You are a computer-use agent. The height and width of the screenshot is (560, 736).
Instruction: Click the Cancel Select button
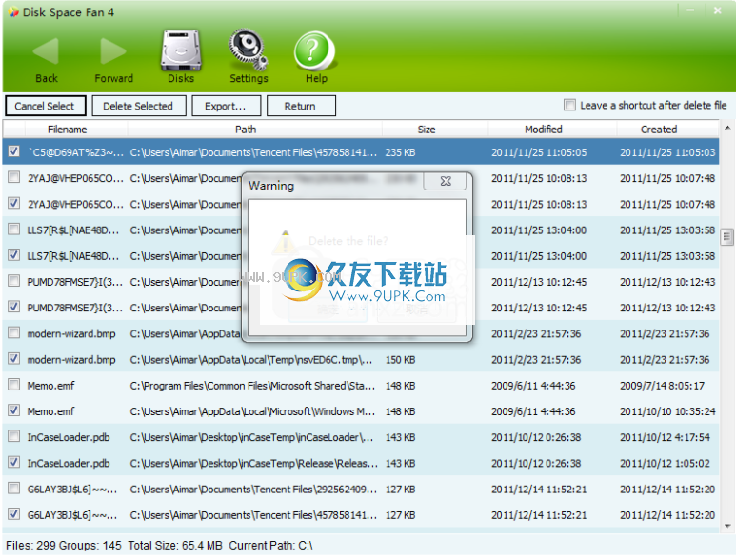tap(45, 106)
